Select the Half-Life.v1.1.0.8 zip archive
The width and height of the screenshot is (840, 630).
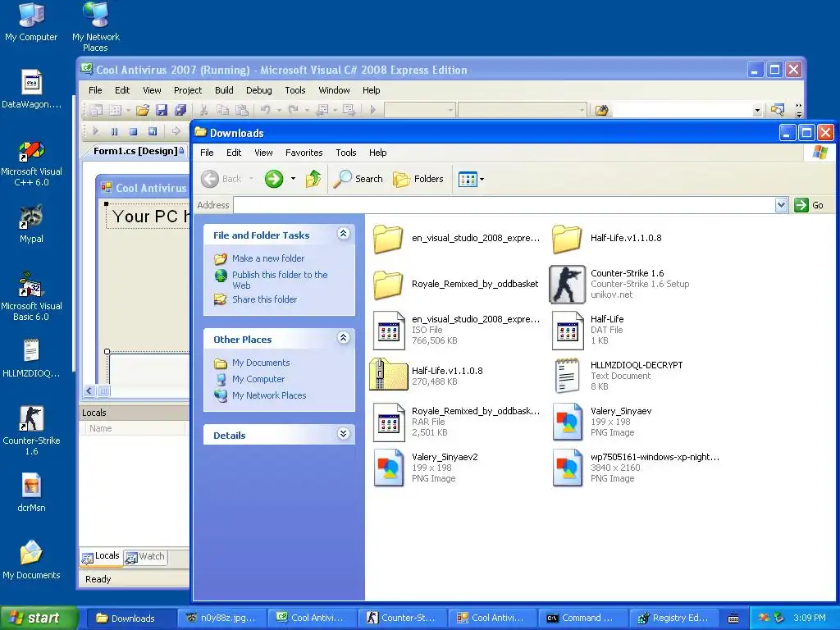coord(427,376)
